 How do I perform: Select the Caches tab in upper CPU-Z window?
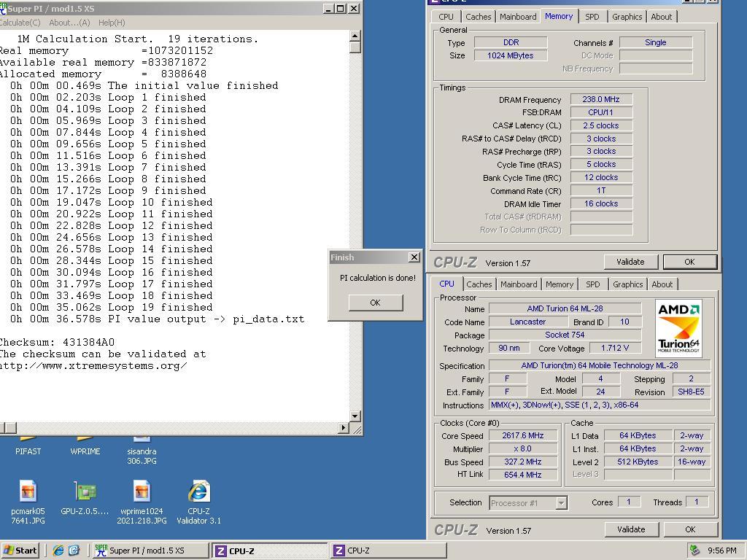coord(478,17)
